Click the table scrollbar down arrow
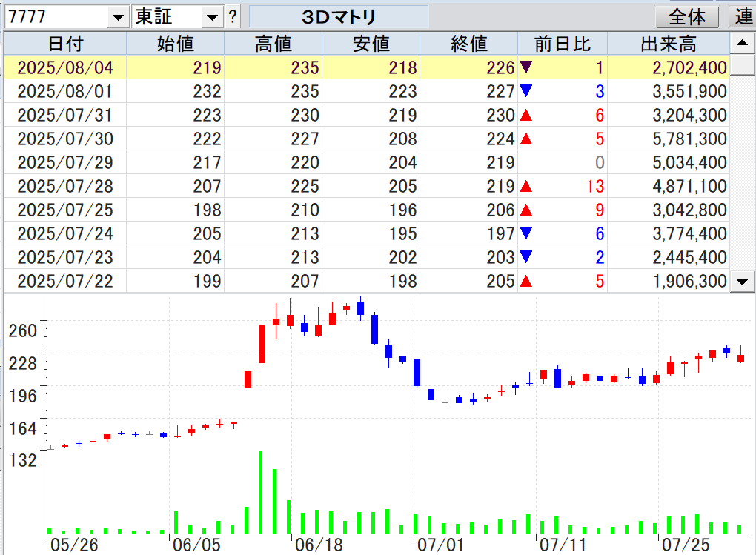756x555 pixels. tap(743, 282)
